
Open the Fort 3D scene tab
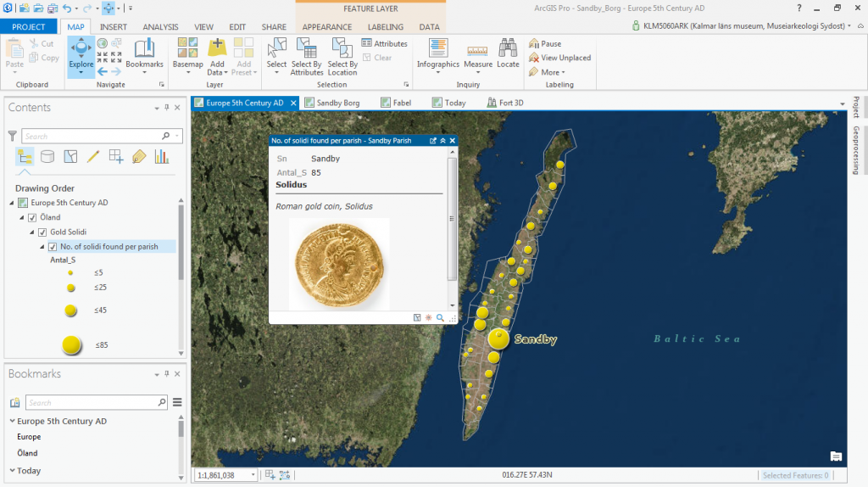(505, 103)
